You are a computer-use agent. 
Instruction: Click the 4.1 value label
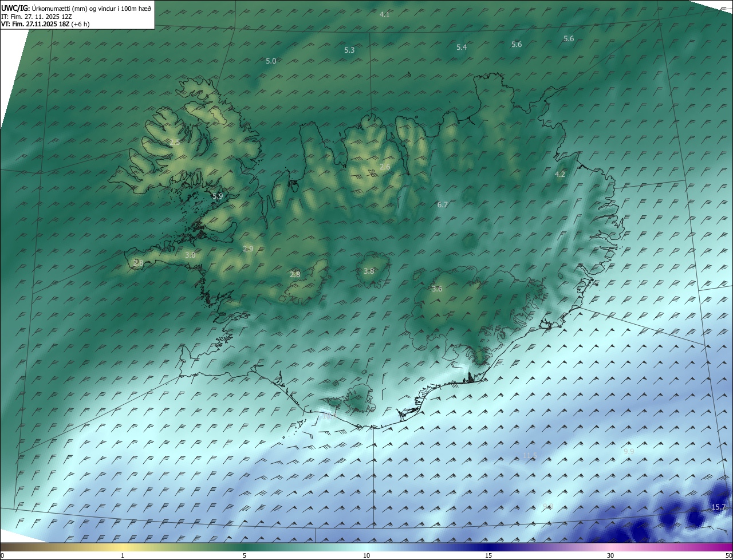(385, 14)
